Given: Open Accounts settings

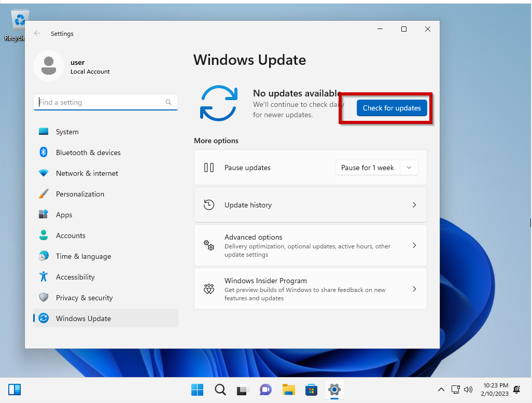Looking at the screenshot, I should [x=105, y=235].
